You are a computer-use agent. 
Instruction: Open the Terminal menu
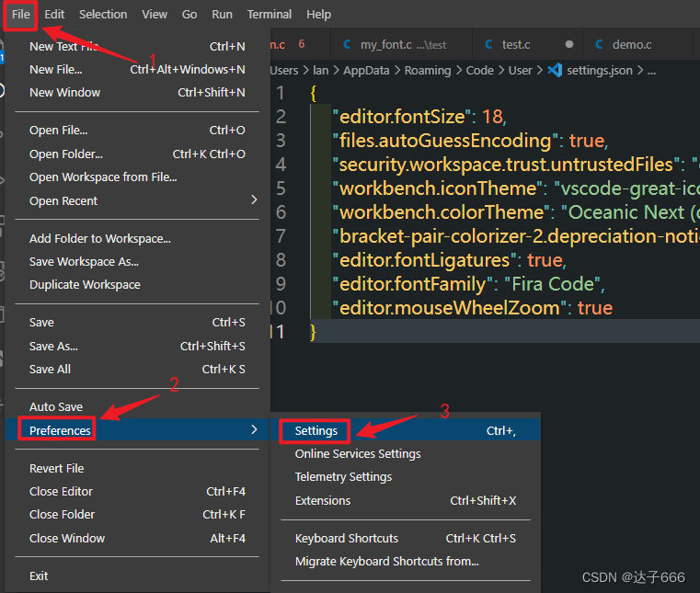coord(270,15)
